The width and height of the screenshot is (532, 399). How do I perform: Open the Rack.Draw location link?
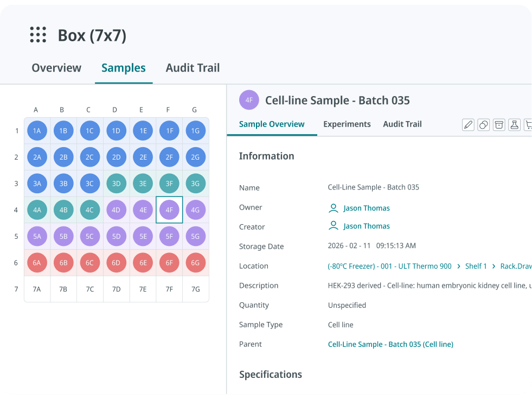pos(516,266)
